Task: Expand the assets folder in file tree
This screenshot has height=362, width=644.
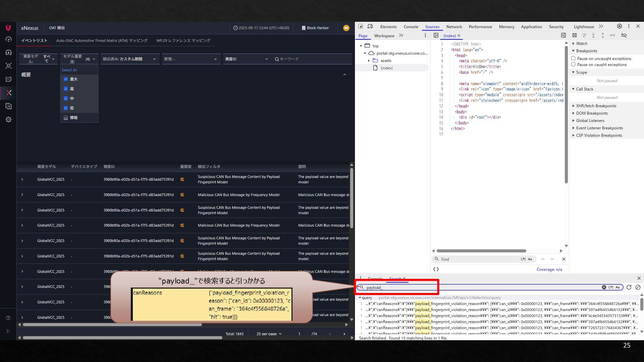Action: [369, 61]
